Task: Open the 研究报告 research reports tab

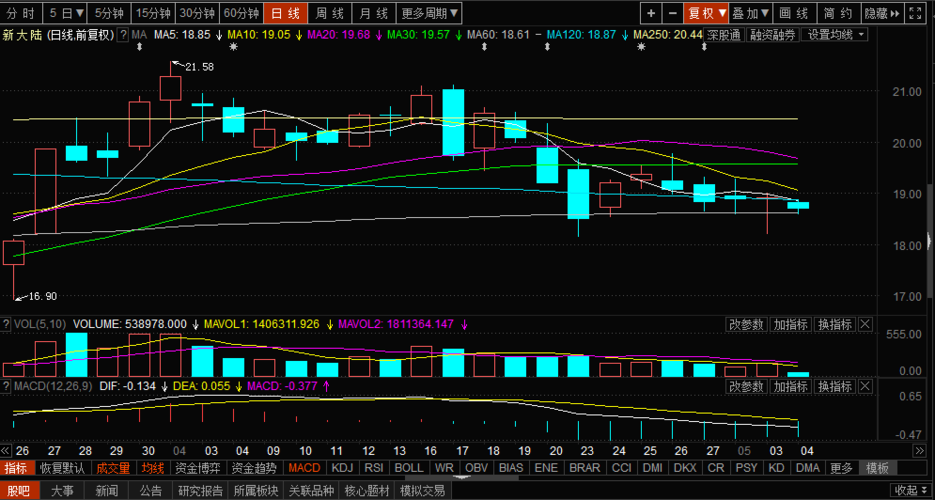Action: [200, 491]
